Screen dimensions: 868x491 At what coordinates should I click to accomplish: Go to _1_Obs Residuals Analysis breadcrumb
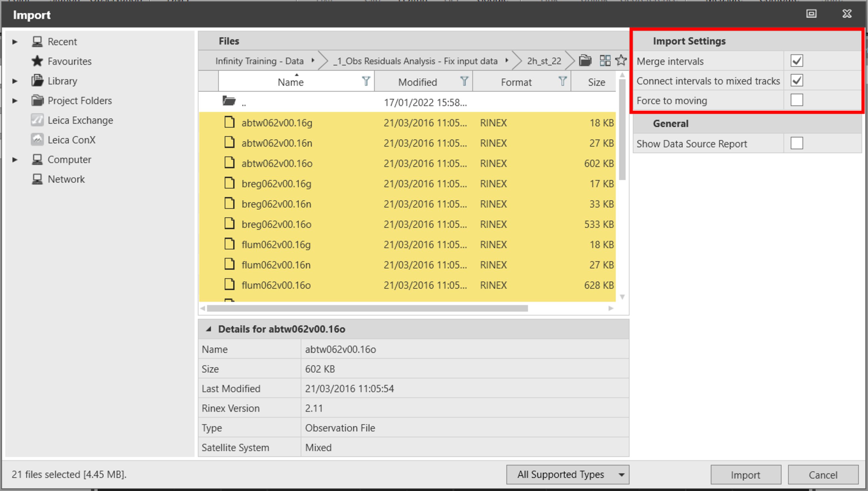click(x=415, y=61)
